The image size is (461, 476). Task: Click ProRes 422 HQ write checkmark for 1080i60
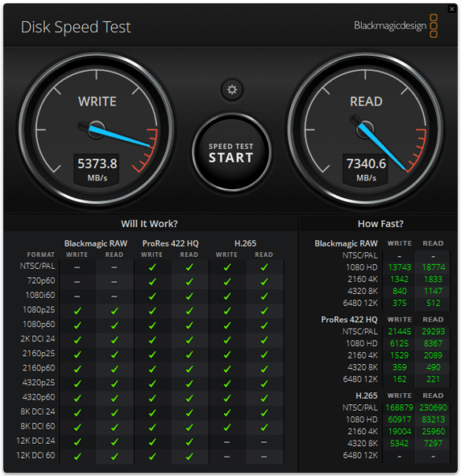click(x=152, y=296)
